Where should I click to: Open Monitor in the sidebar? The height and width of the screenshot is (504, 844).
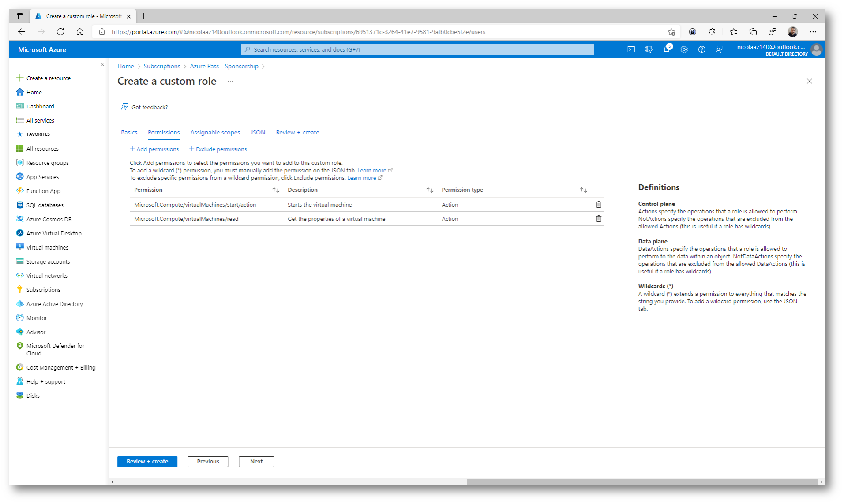(x=32, y=318)
